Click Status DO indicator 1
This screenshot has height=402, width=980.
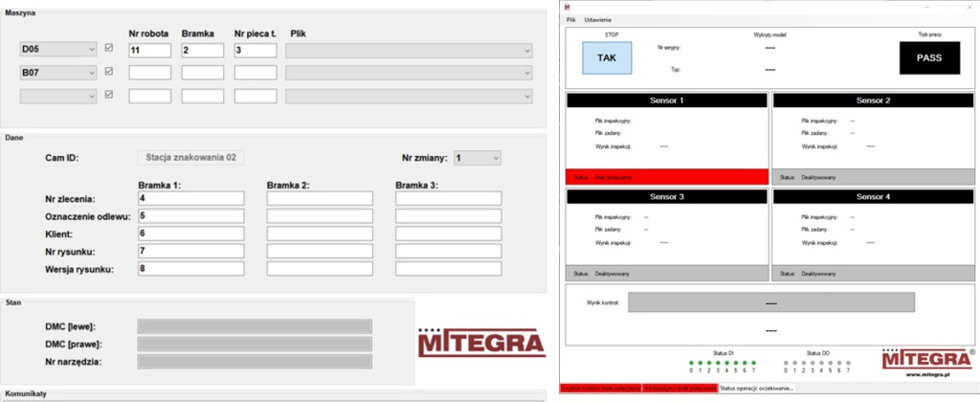click(794, 363)
